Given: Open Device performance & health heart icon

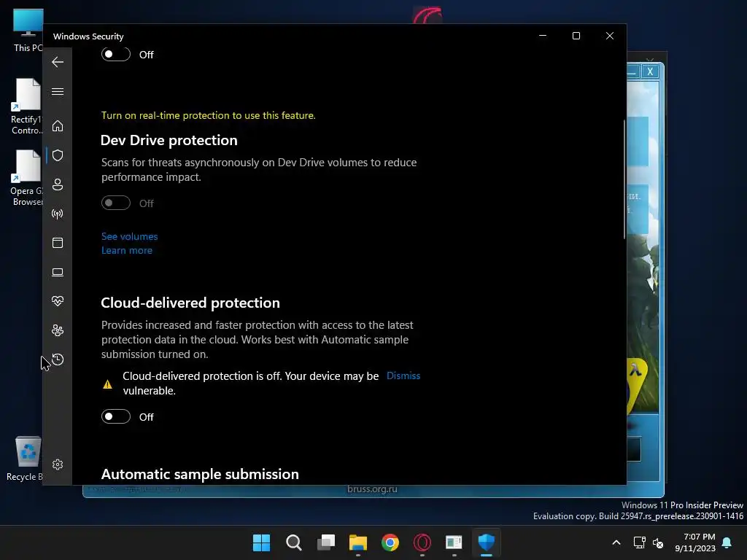Looking at the screenshot, I should coord(58,301).
